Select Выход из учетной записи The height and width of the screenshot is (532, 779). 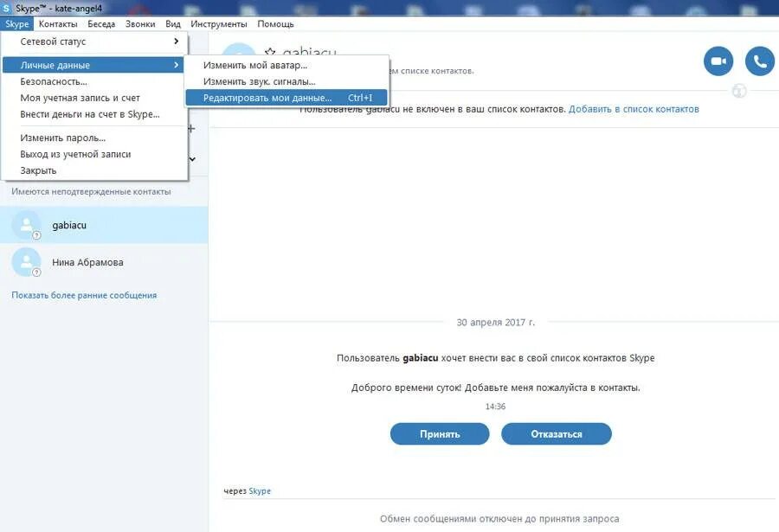pos(93,154)
